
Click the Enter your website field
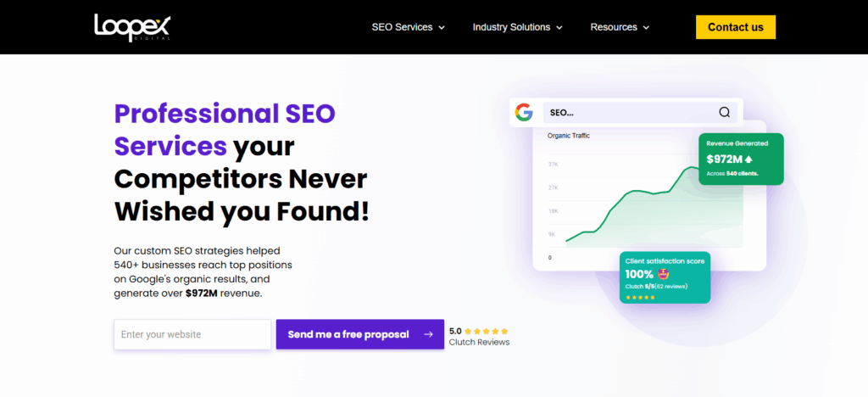click(192, 334)
